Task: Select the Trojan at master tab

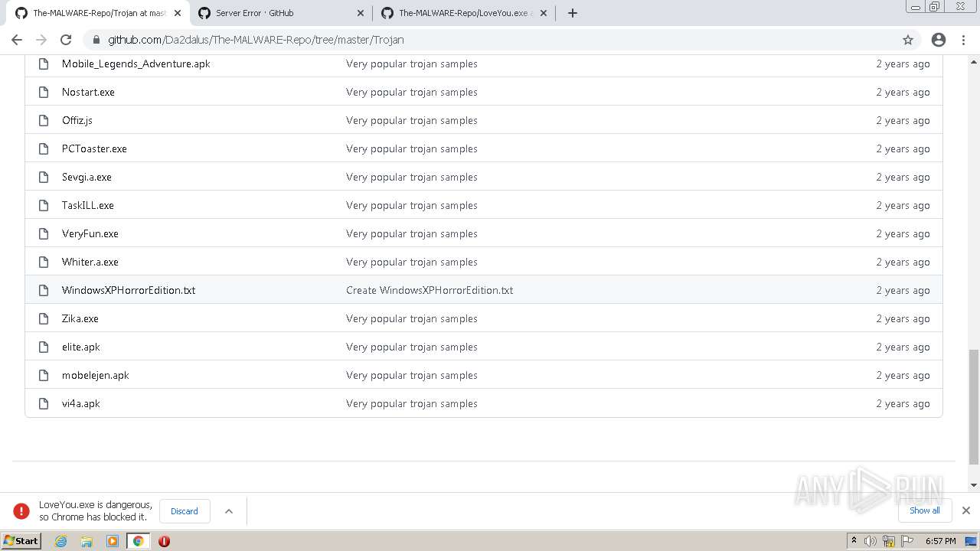Action: pyautogui.click(x=99, y=13)
